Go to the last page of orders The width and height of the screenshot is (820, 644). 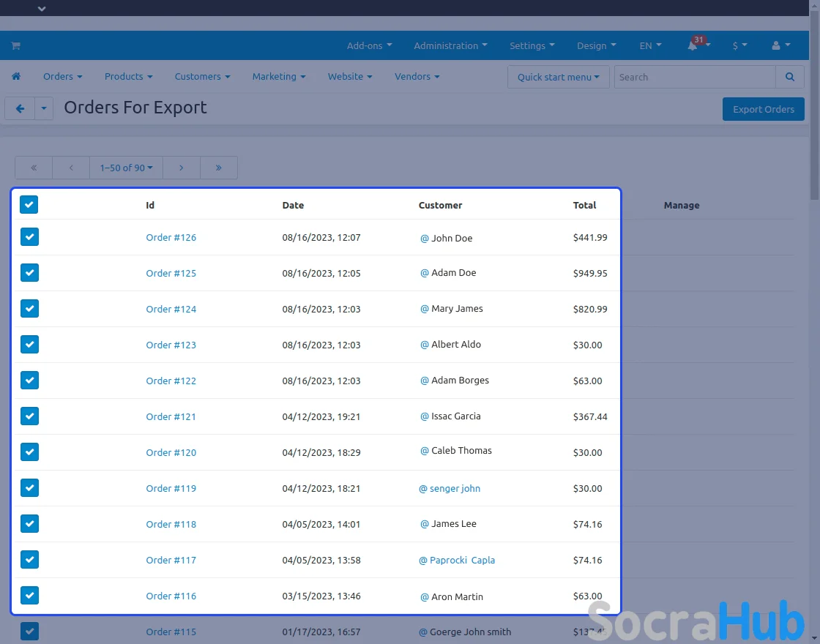218,168
